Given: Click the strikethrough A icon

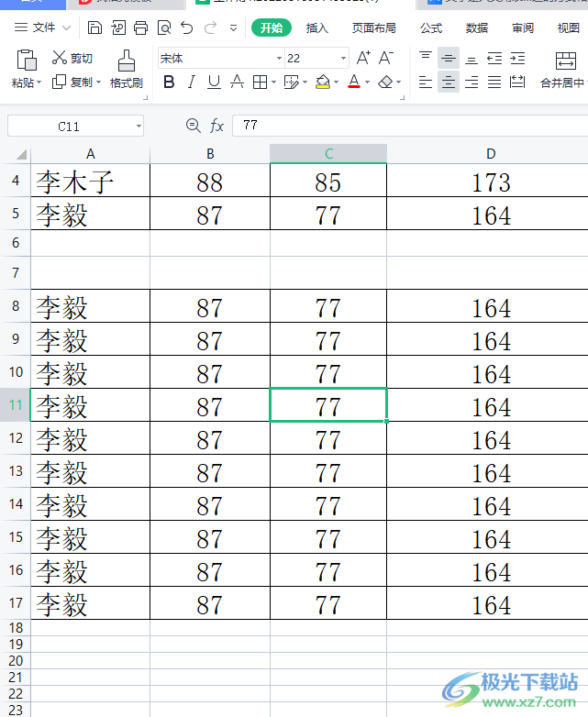Looking at the screenshot, I should pyautogui.click(x=237, y=83).
